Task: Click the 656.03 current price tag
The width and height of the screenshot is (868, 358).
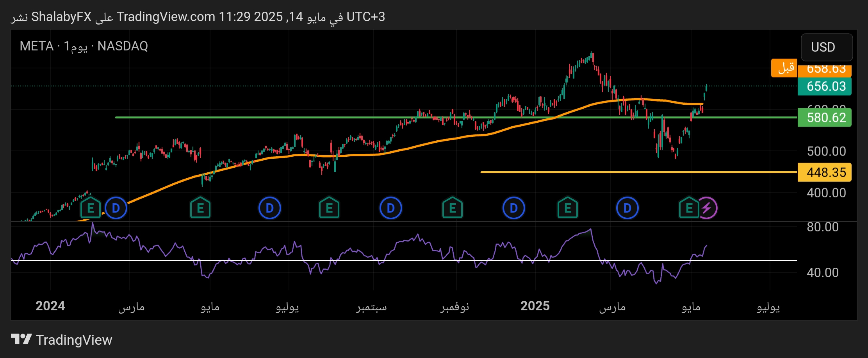Action: point(825,86)
